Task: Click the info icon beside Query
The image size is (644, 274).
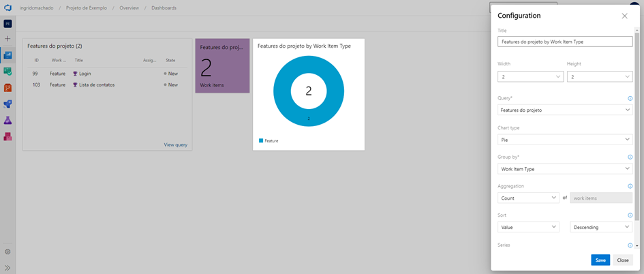Action: tap(630, 98)
